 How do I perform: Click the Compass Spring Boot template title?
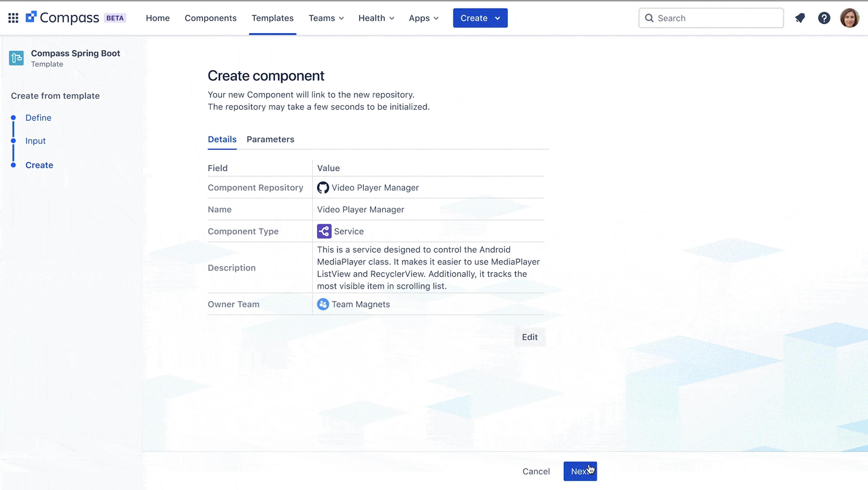coord(76,53)
